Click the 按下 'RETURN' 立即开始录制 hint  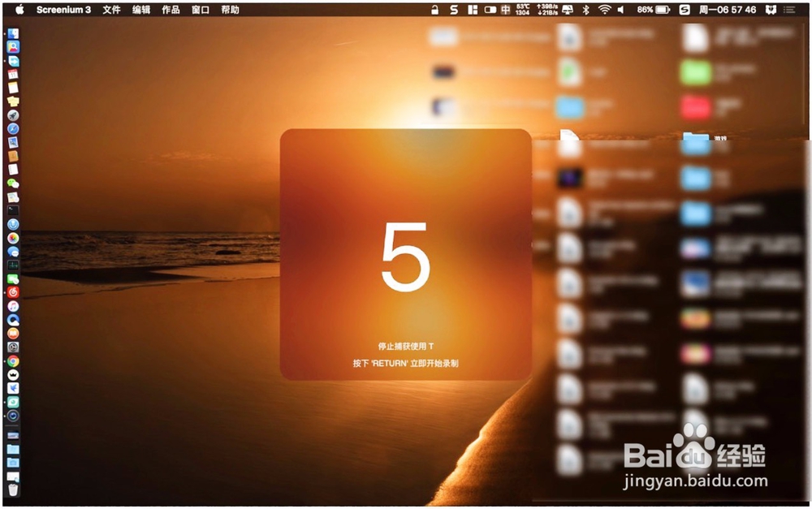(405, 363)
